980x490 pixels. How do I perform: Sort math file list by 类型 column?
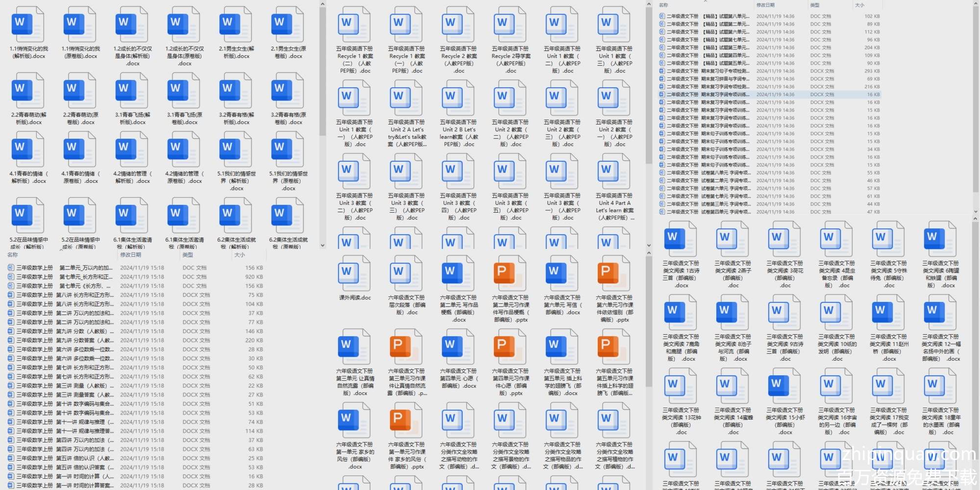point(188,255)
